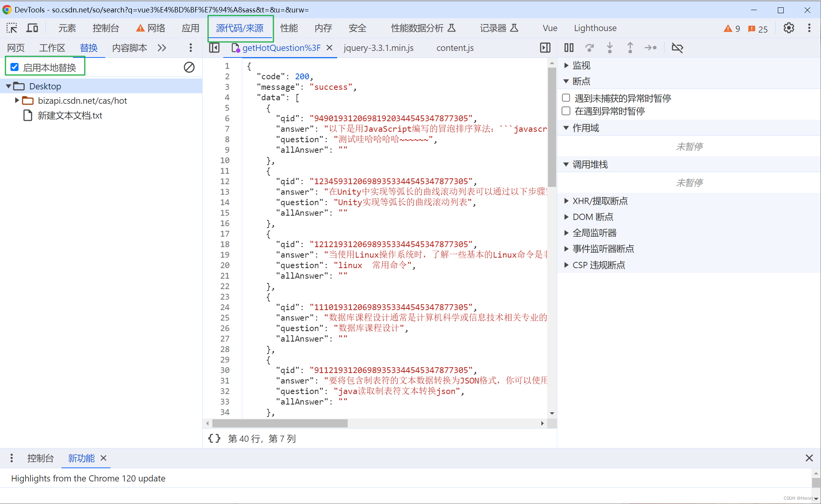821x504 pixels.
Task: Click the cursor position 第 40 行 status text
Action: point(262,438)
